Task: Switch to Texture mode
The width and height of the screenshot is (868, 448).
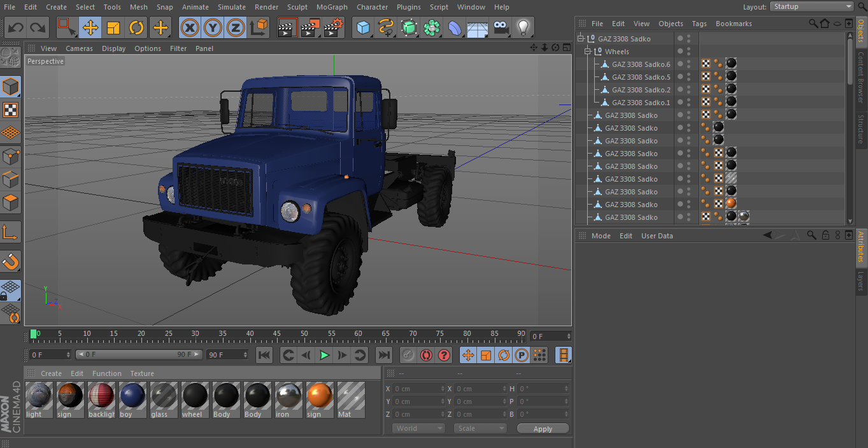Action: click(x=11, y=110)
